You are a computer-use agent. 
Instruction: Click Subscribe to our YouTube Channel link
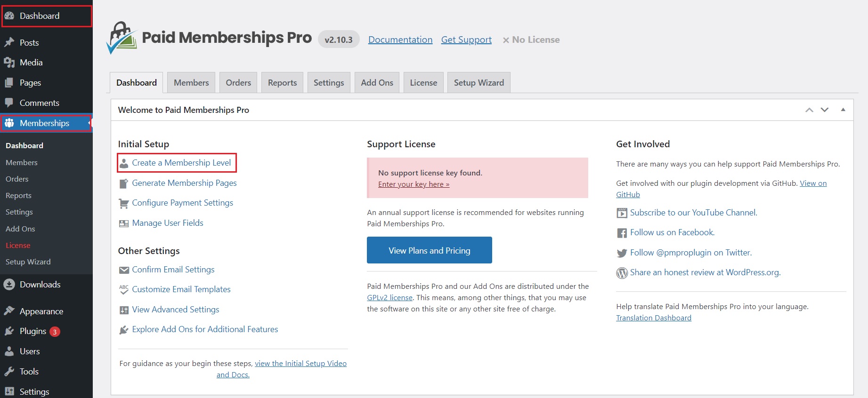[x=694, y=212]
